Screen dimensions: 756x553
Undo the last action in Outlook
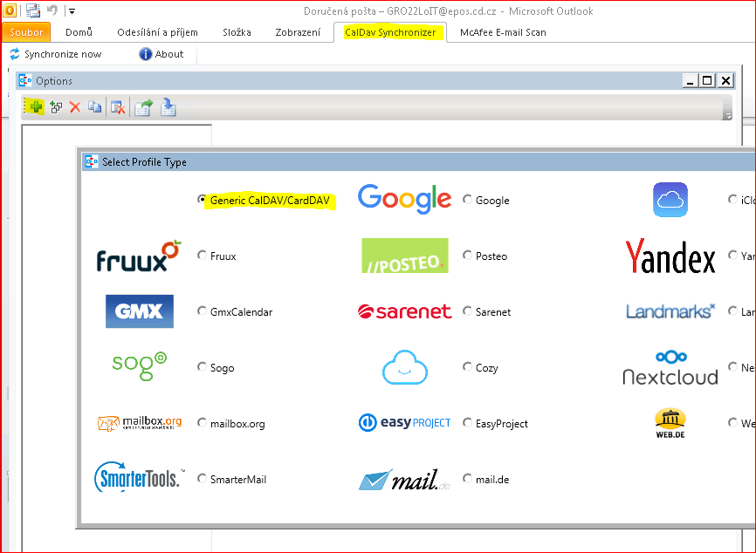point(52,10)
